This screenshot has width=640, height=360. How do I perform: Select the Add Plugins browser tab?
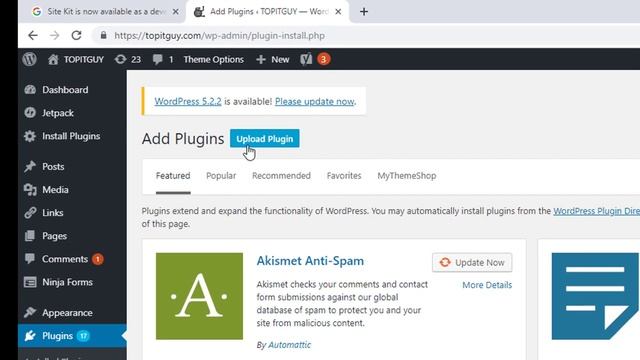[x=267, y=12]
